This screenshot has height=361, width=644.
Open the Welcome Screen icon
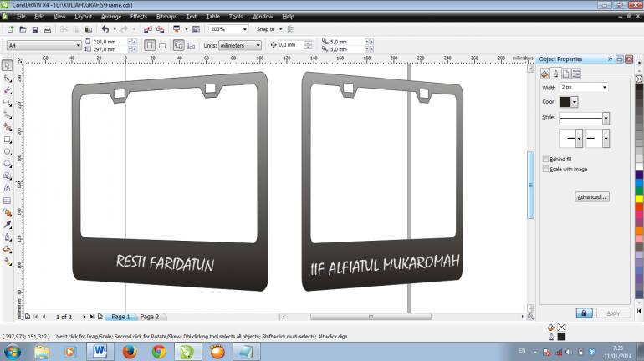(196, 29)
